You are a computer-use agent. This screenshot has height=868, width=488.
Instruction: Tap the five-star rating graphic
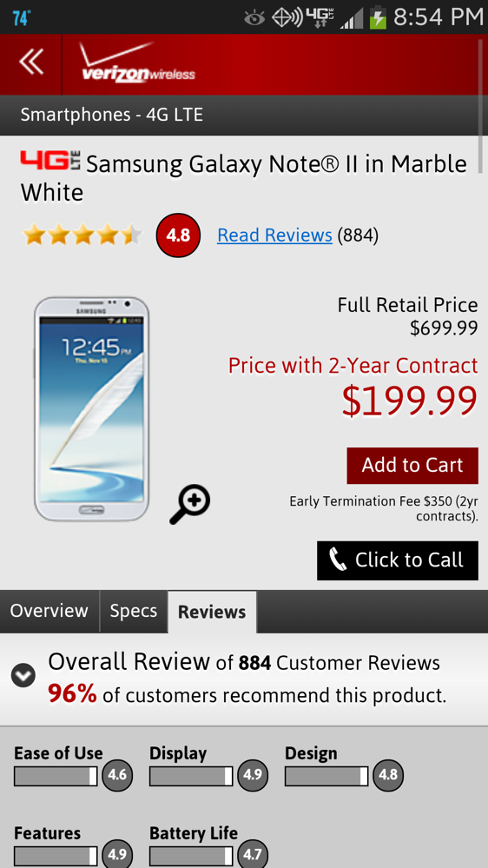point(82,235)
